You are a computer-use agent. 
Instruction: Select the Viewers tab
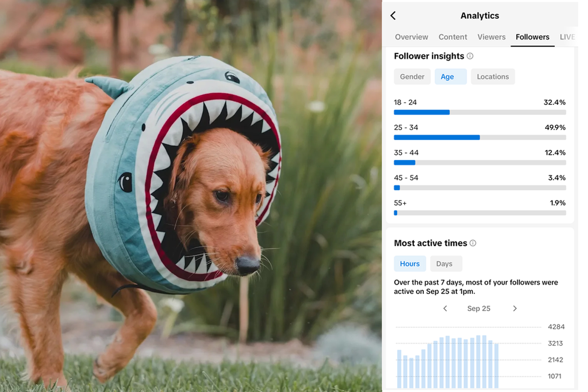point(491,37)
